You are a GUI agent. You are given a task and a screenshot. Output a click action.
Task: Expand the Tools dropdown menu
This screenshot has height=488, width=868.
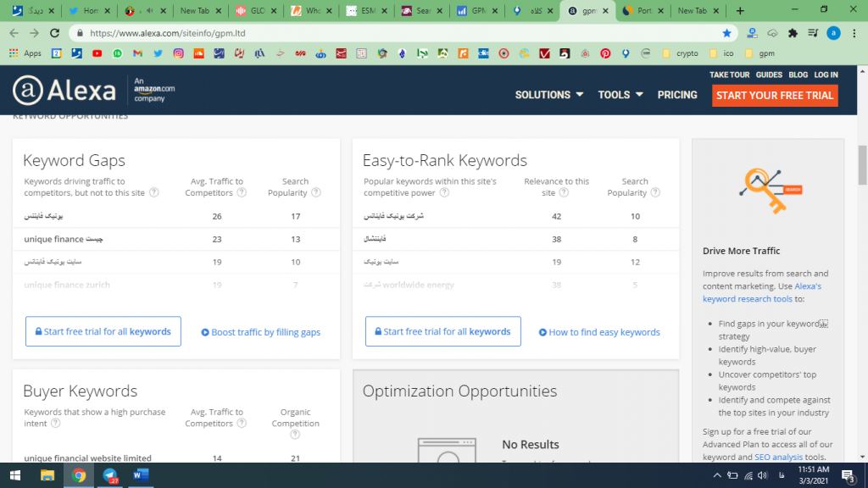pyautogui.click(x=620, y=95)
